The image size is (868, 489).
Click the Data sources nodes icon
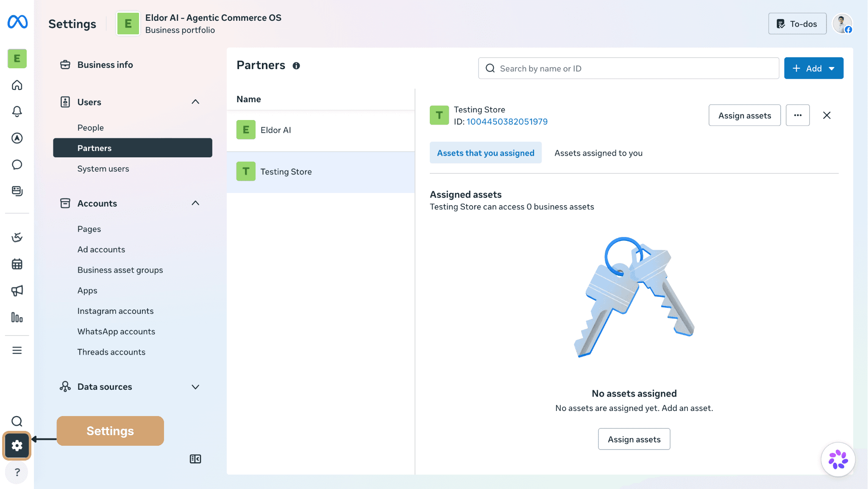coord(65,386)
